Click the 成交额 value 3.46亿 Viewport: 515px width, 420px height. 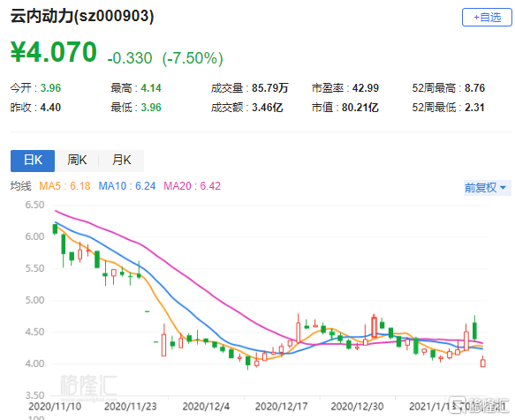pyautogui.click(x=268, y=108)
